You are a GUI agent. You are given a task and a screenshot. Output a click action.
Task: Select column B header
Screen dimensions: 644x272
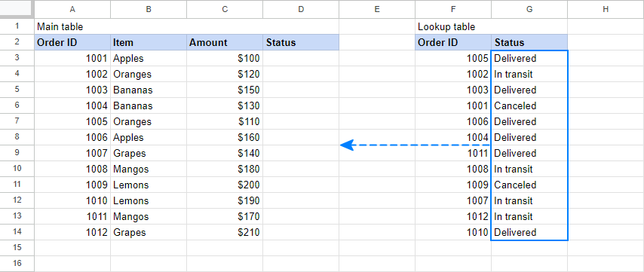149,9
